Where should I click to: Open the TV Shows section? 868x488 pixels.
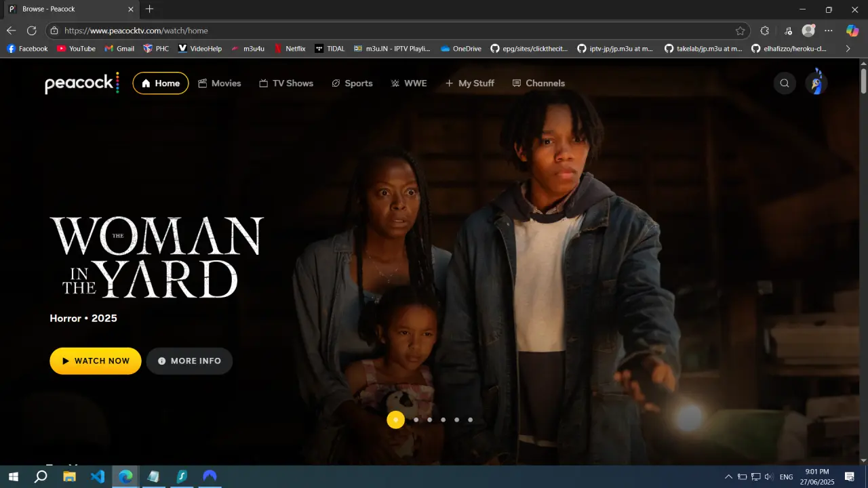click(286, 83)
